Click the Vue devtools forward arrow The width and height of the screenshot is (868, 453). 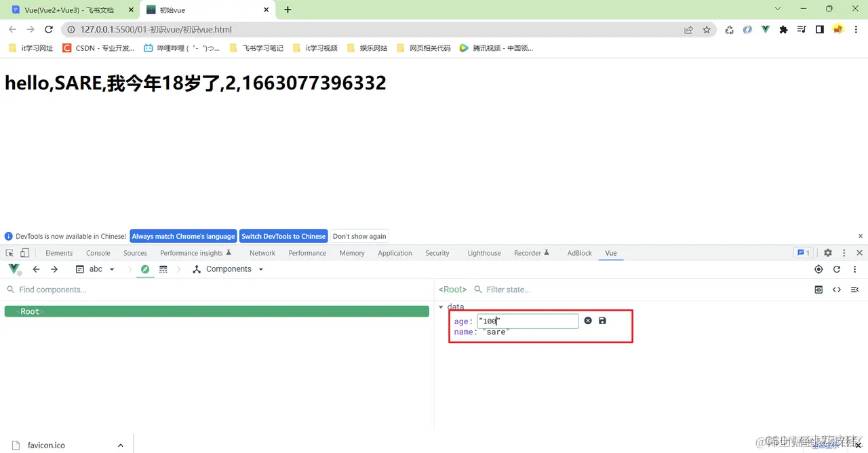[x=54, y=269]
